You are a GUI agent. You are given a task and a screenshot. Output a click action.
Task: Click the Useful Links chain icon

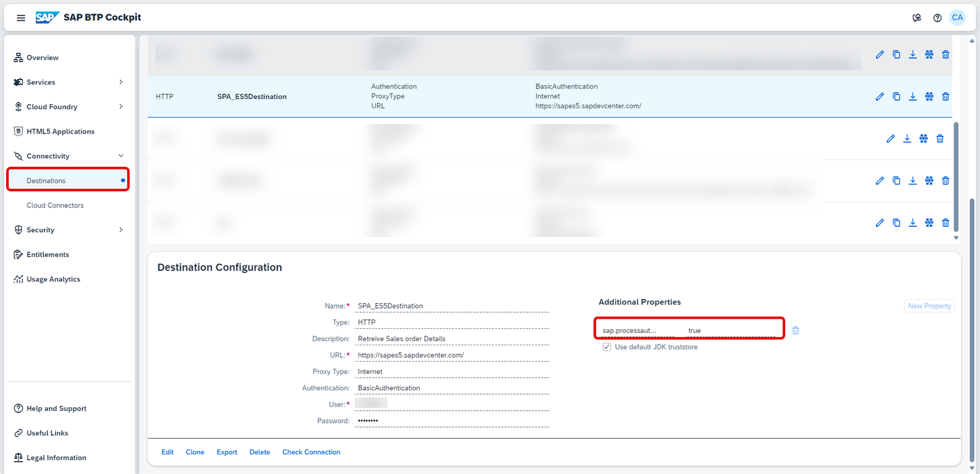pos(18,433)
